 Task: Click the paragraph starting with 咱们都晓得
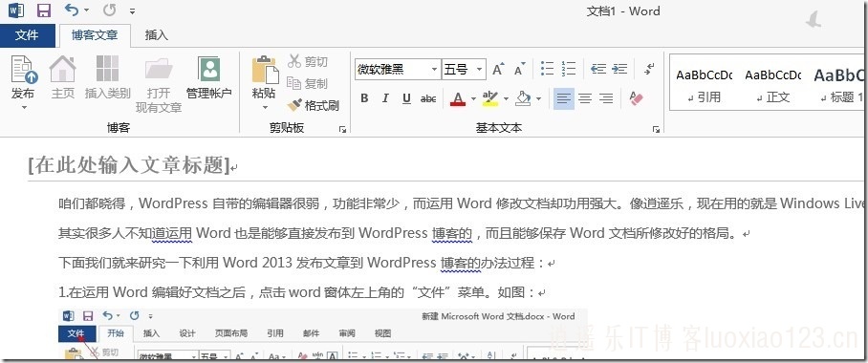(463, 203)
